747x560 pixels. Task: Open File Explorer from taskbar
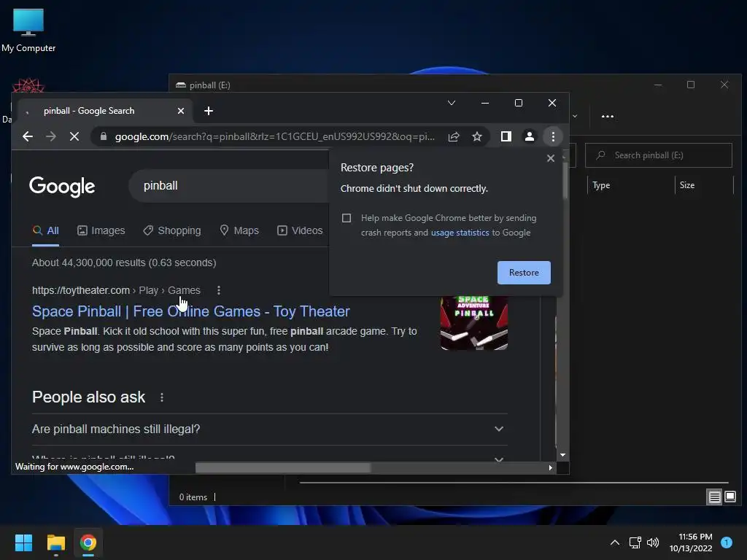click(55, 542)
